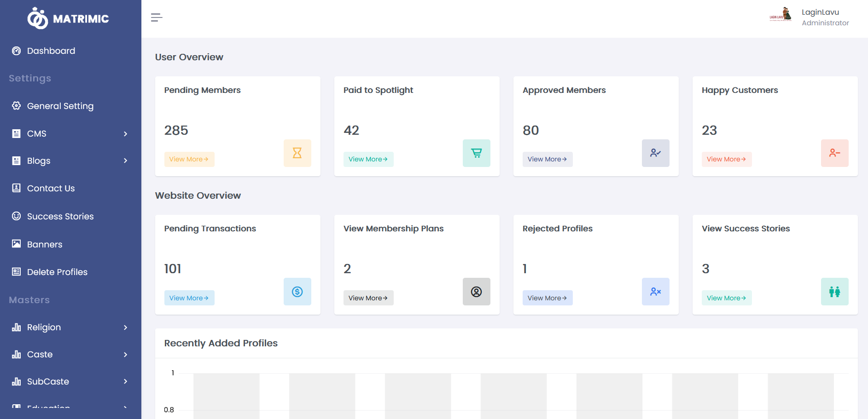Expand the Religion submenu

click(125, 327)
